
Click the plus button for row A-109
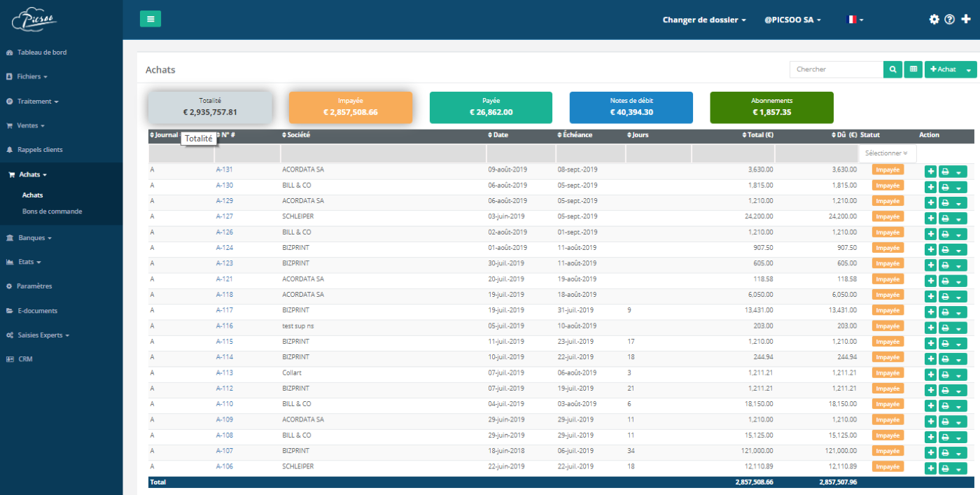pos(930,421)
